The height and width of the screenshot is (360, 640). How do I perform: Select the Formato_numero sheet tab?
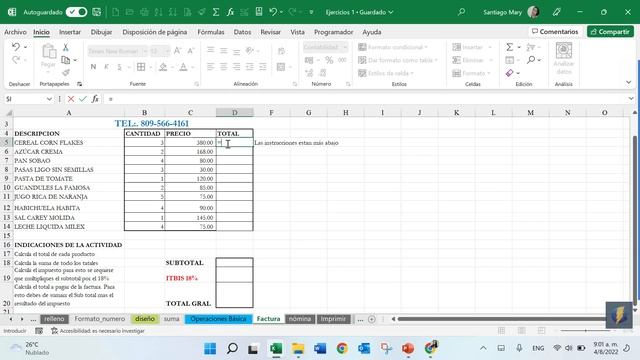[100, 319]
